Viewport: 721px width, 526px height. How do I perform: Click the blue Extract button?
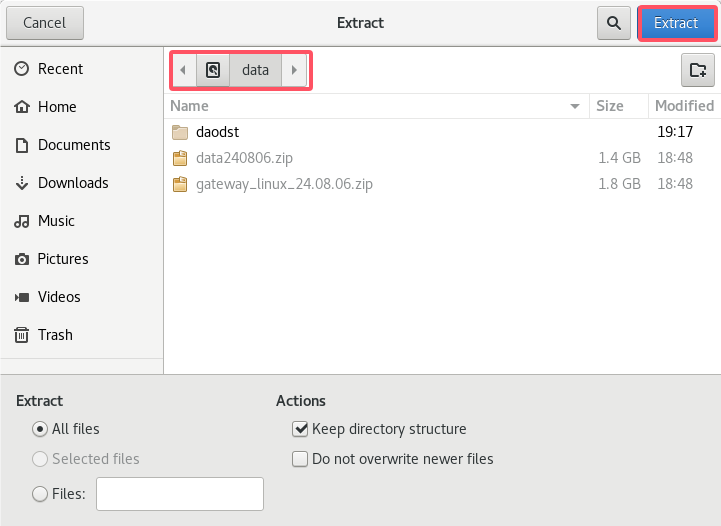pos(676,23)
